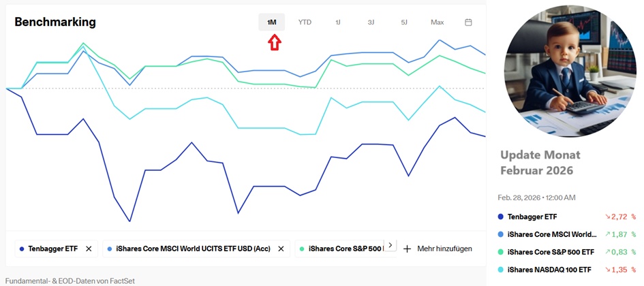Viewport: 644px width, 286px height.
Task: Click the Tenbagger ETF chip label
Action: point(53,249)
